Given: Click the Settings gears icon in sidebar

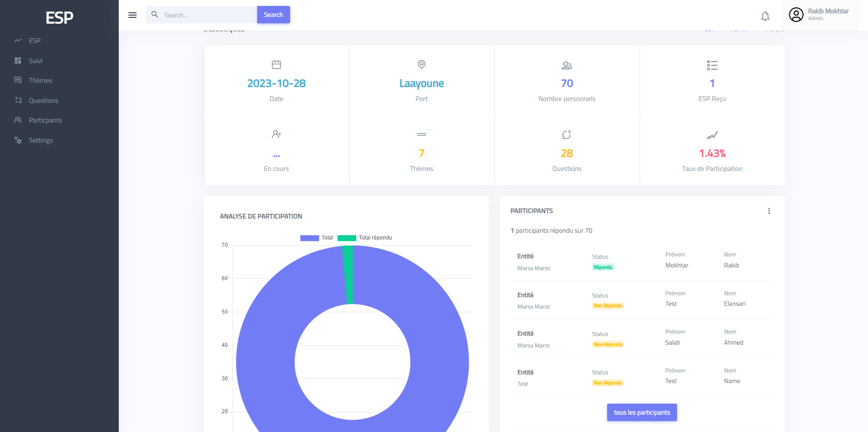Looking at the screenshot, I should coord(18,140).
